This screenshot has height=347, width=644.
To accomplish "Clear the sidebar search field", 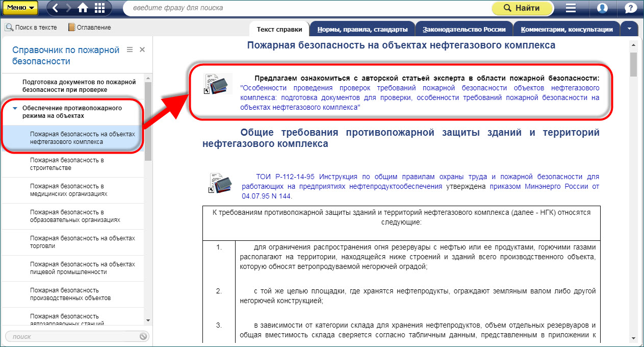I will [143, 336].
